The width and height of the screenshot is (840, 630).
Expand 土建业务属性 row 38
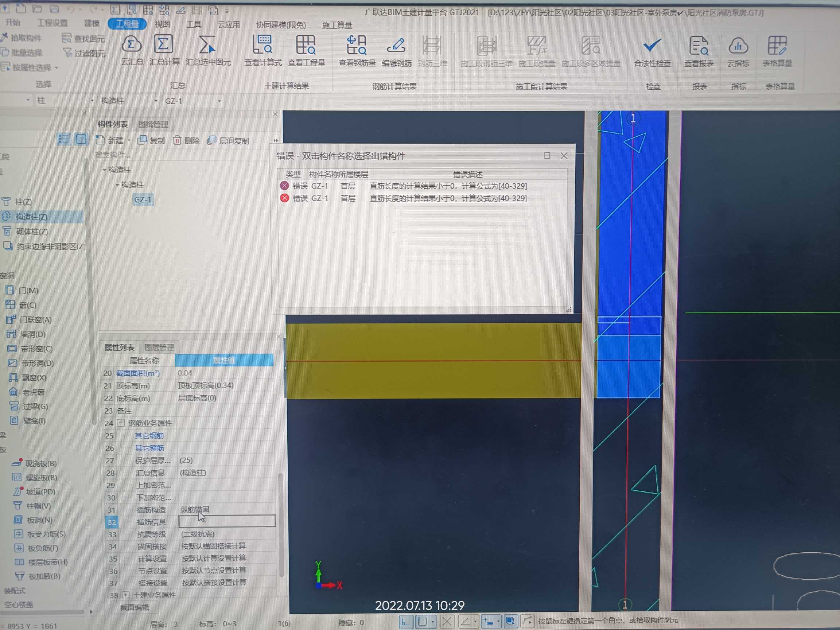point(126,595)
